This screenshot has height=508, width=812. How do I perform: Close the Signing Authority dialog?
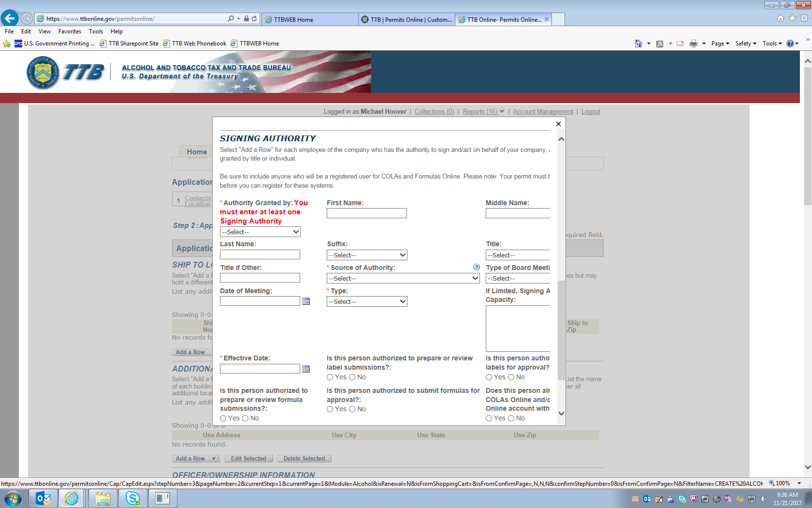pyautogui.click(x=558, y=124)
